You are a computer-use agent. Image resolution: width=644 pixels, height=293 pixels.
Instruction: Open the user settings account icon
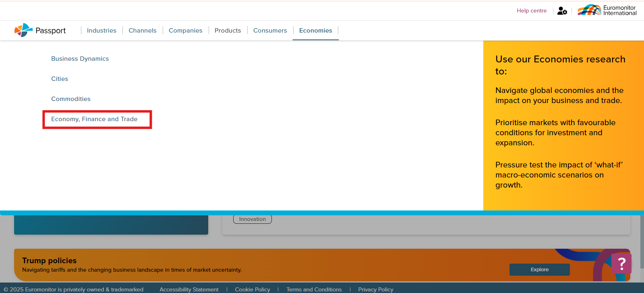click(562, 11)
